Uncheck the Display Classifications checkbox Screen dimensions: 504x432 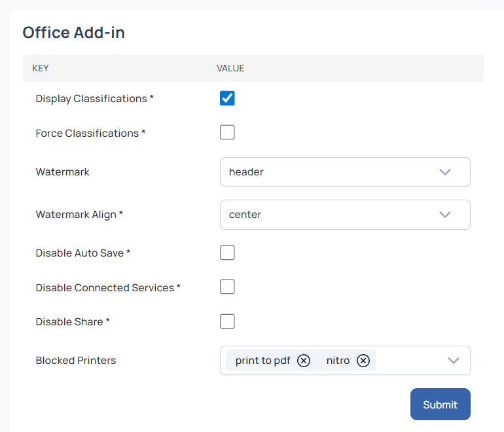tap(227, 98)
